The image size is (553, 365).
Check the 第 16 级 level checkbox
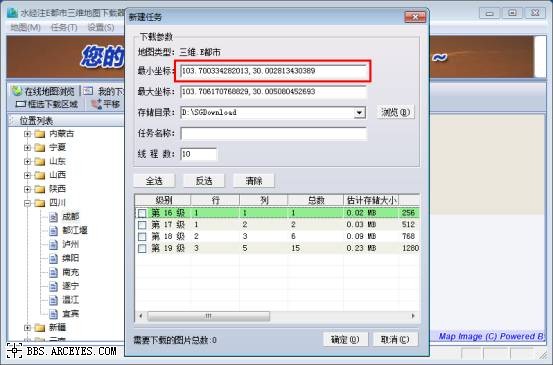142,213
